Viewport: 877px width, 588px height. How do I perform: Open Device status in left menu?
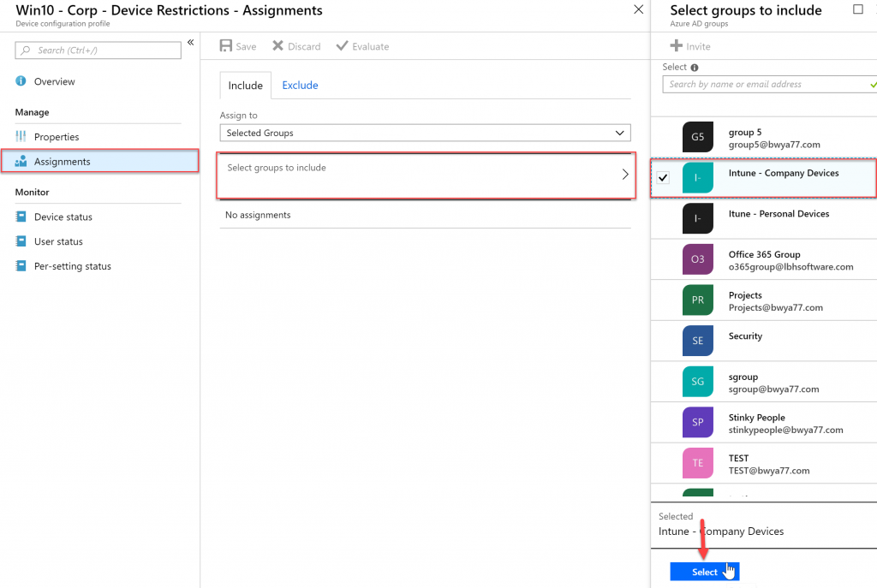coord(63,217)
